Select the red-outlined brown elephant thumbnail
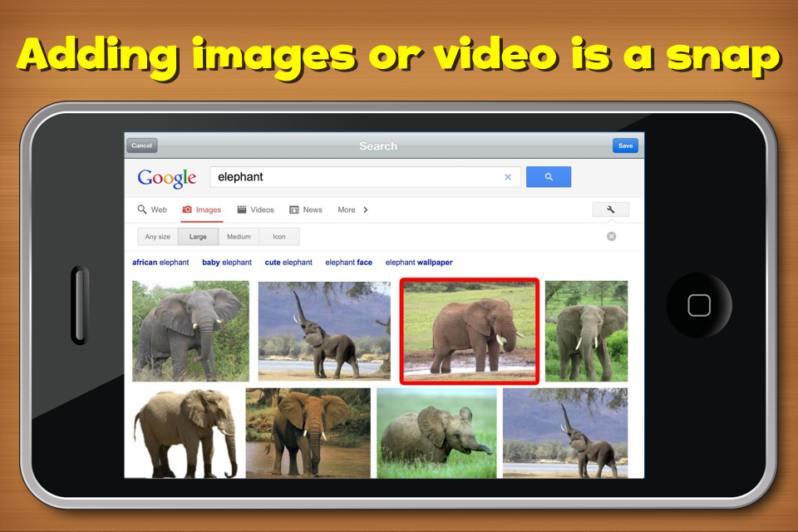The width and height of the screenshot is (798, 532). tap(469, 331)
